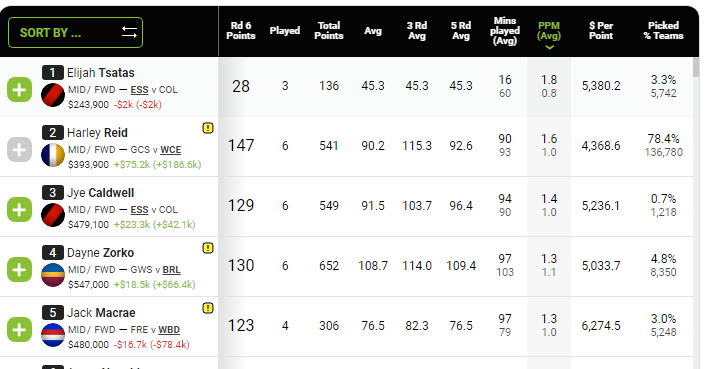Viewport: 708px width, 369px height.
Task: Click Brisbane club logo beside Dayne Zorko
Action: point(53,275)
